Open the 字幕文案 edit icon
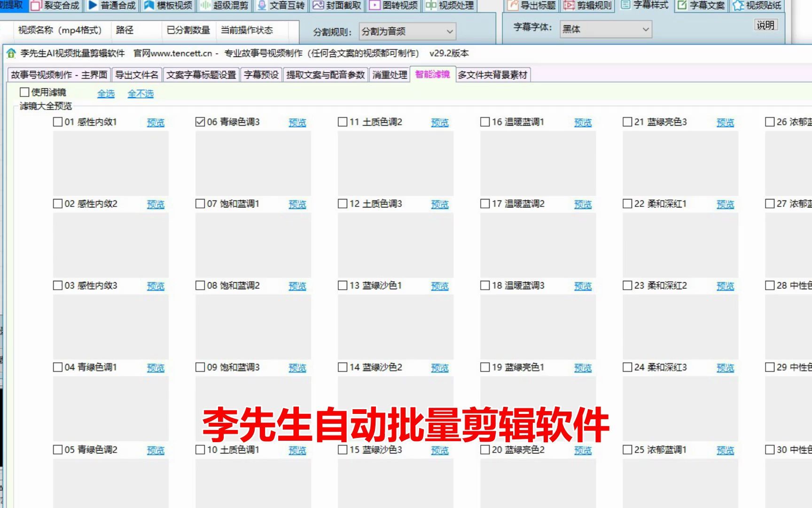Image resolution: width=812 pixels, height=508 pixels. coord(682,5)
